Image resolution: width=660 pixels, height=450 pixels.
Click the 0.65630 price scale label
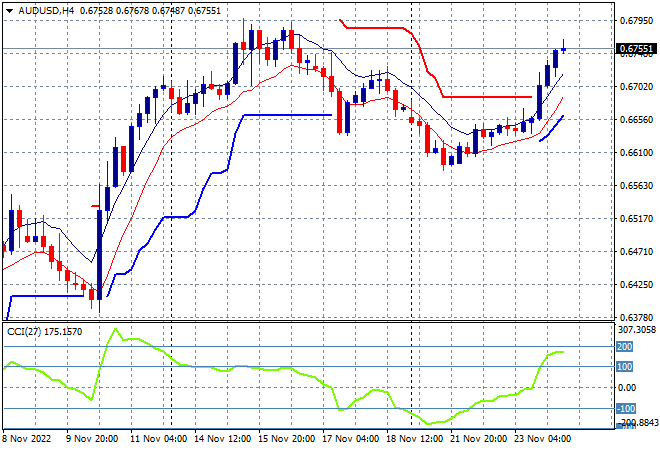[x=637, y=186]
